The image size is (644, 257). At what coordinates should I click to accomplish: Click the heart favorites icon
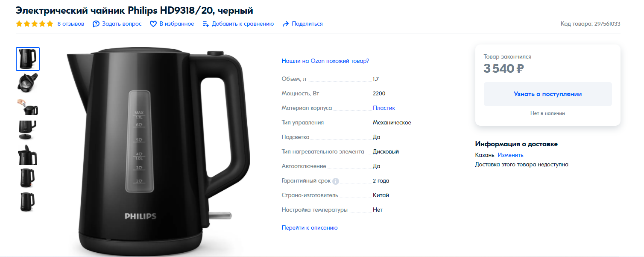pos(153,24)
